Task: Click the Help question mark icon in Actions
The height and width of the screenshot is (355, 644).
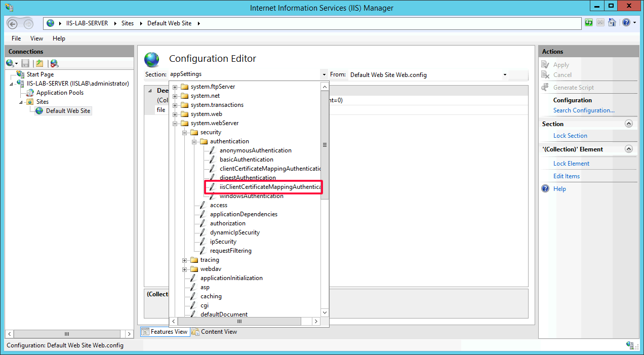Action: [x=545, y=189]
